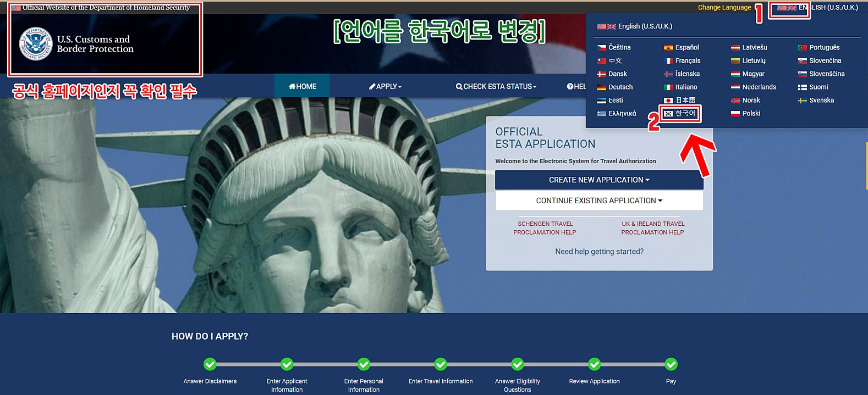Click Review Application step checkmark
The width and height of the screenshot is (868, 395).
coord(595,364)
